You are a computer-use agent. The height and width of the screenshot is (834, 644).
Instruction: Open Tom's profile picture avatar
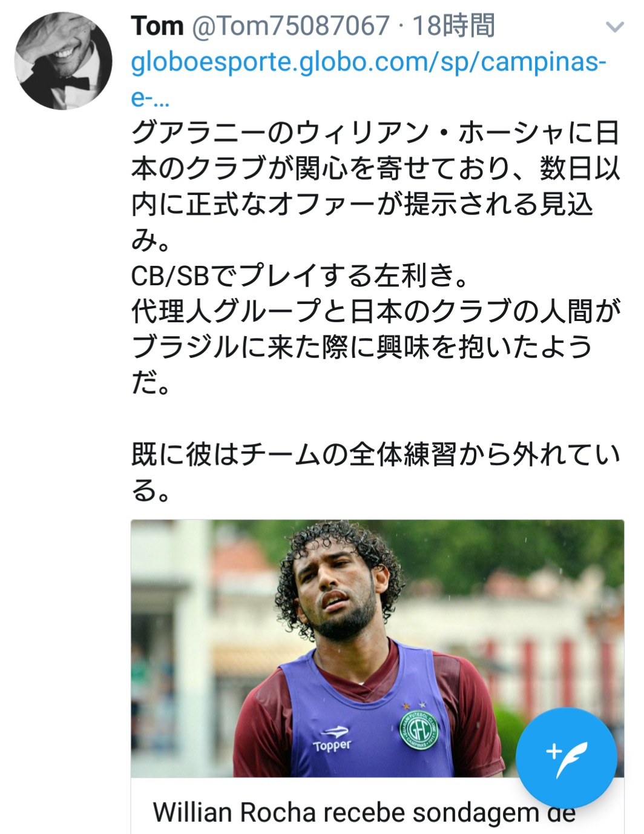tap(63, 61)
